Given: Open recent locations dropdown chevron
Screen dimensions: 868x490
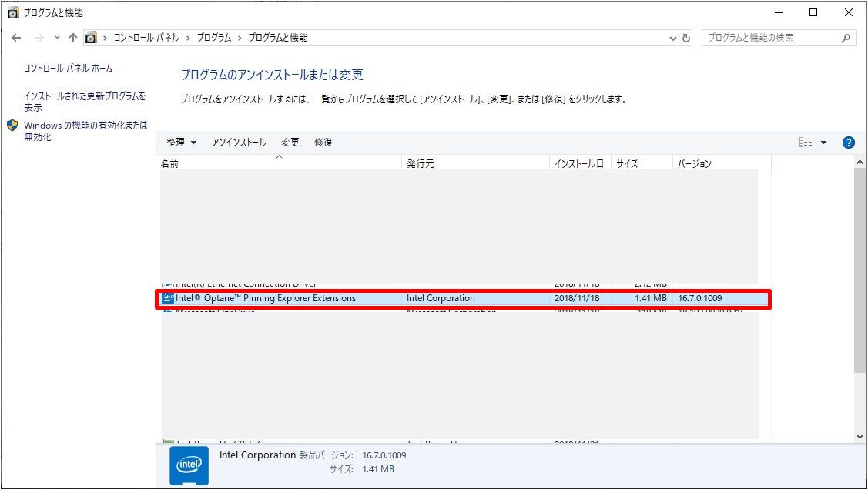Looking at the screenshot, I should pos(57,38).
